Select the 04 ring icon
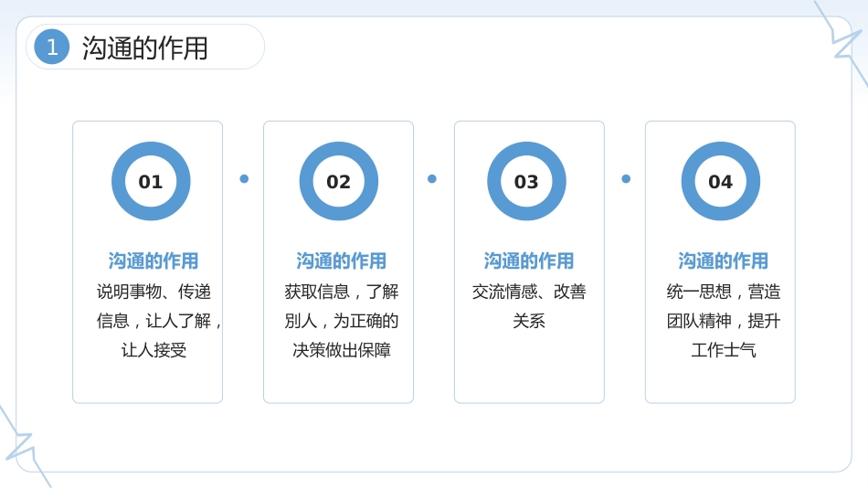 pos(720,181)
